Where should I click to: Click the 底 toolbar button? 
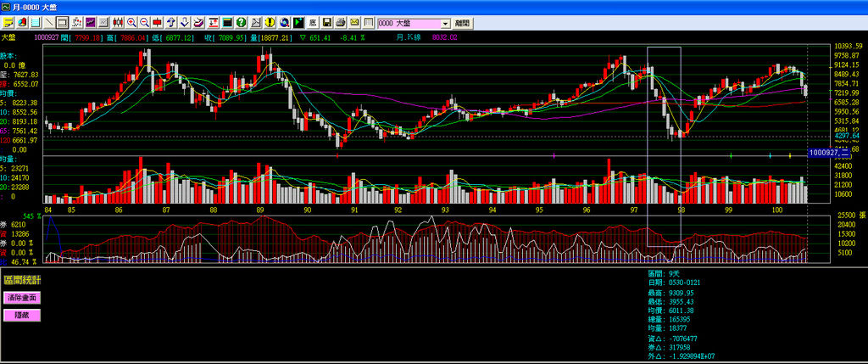click(313, 23)
